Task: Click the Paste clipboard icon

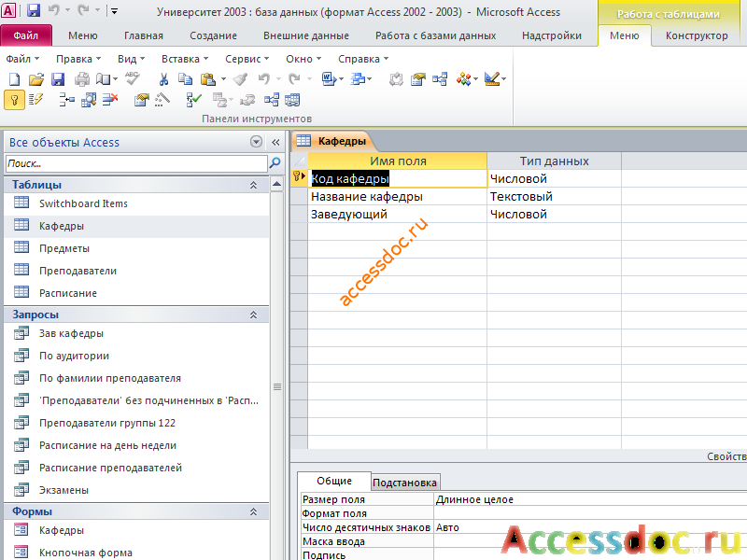Action: tap(208, 79)
